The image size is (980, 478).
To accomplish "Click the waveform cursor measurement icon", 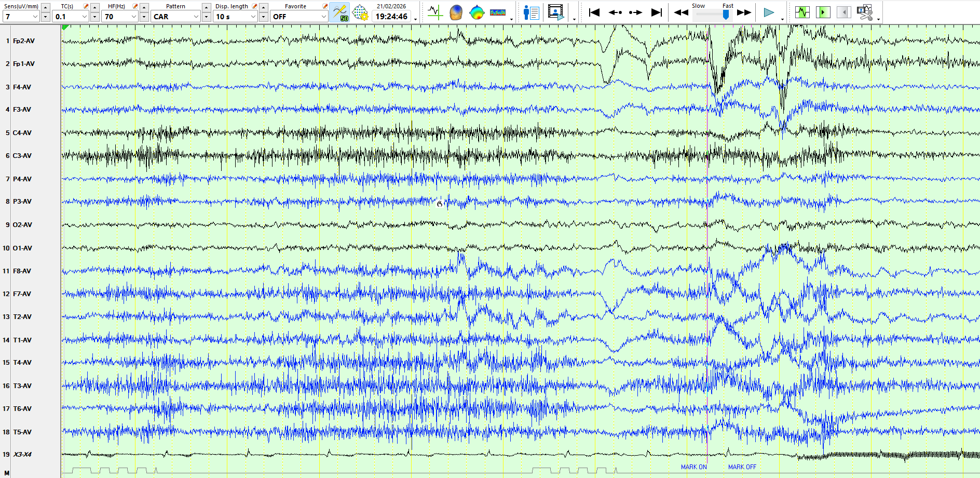I will 434,12.
